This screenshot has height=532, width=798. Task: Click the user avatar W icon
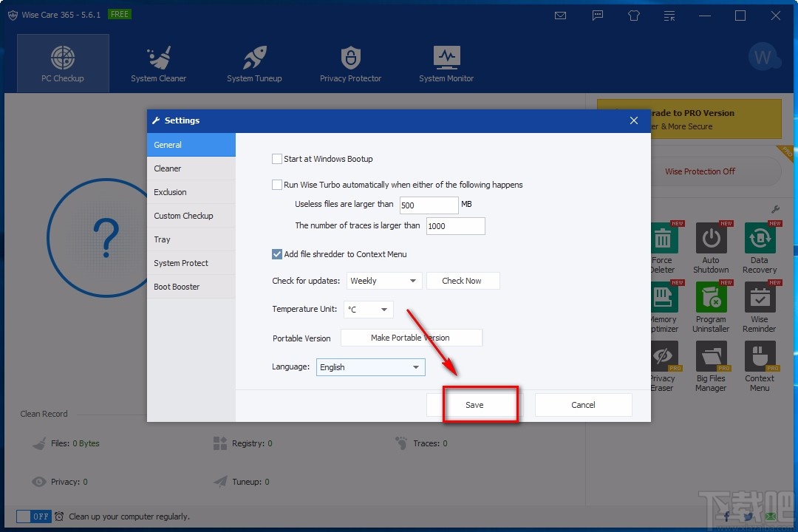[764, 57]
